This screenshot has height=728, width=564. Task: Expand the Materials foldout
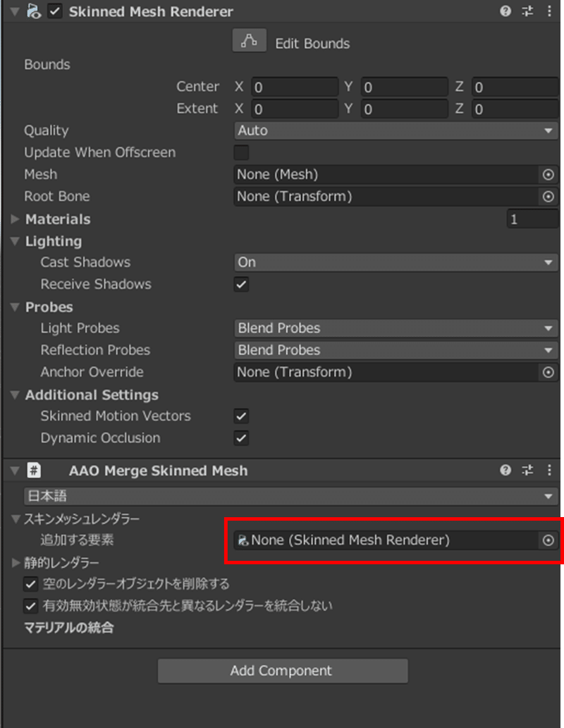pyautogui.click(x=15, y=219)
